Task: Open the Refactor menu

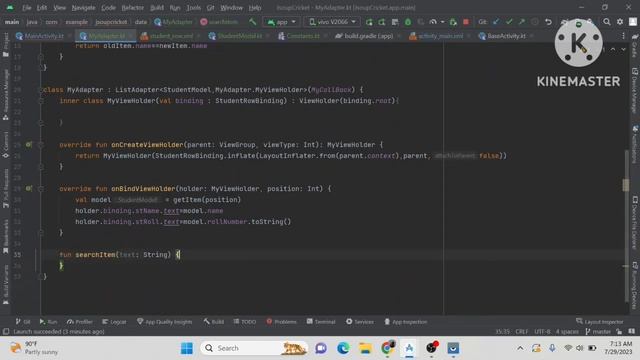Action: pos(133,8)
